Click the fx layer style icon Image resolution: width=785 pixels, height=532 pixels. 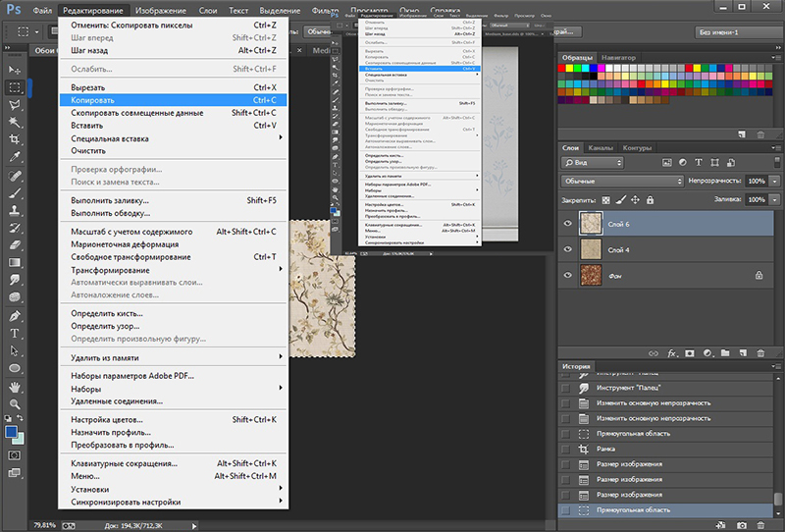(x=673, y=351)
